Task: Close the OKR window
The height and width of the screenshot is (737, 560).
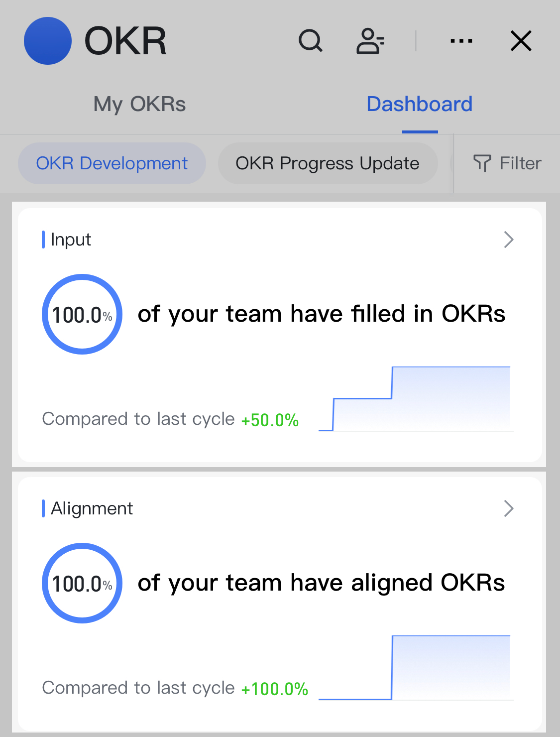Action: [521, 41]
